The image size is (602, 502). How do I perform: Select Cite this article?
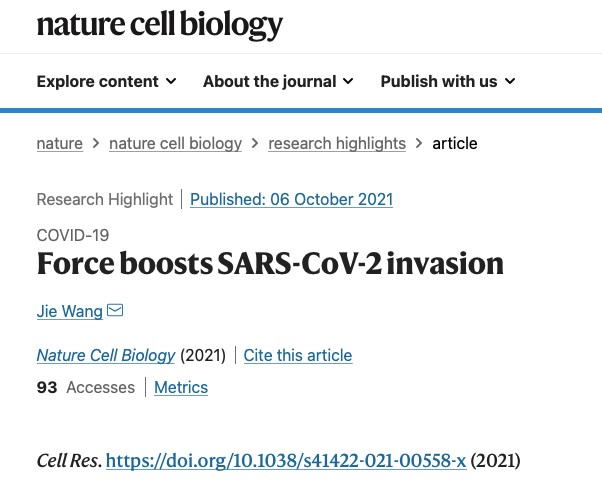[298, 355]
